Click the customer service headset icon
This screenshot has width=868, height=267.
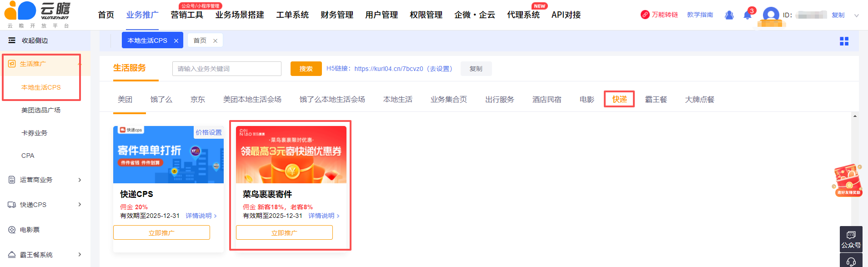(x=851, y=262)
